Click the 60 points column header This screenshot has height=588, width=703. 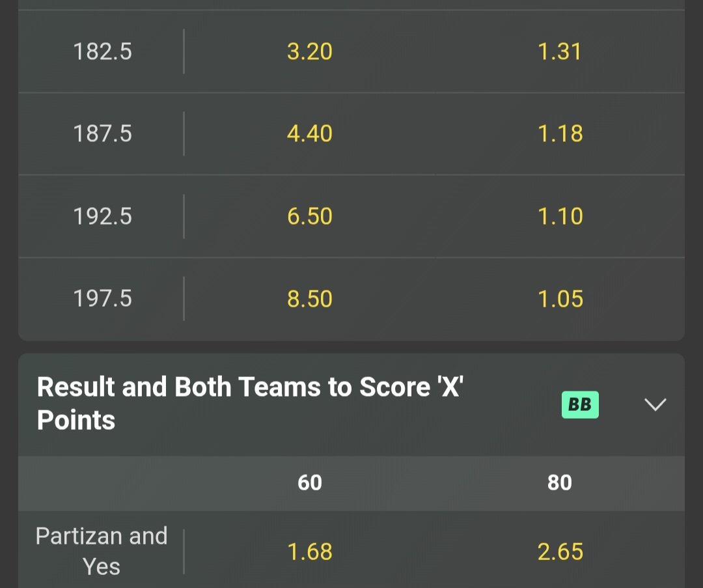[x=310, y=483]
